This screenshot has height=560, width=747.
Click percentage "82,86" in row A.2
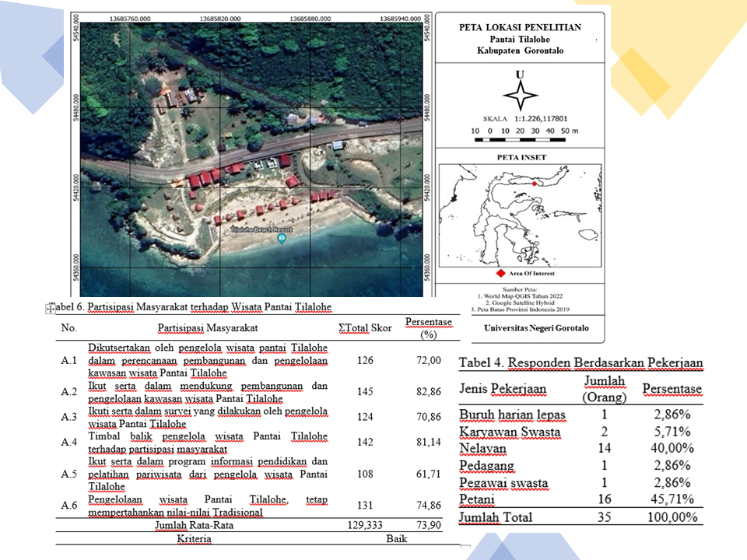[x=429, y=391]
